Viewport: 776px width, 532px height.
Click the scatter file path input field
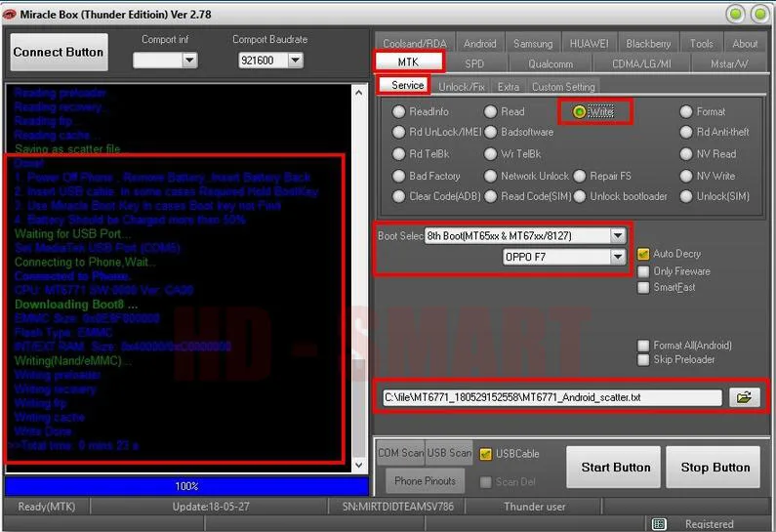click(x=551, y=397)
